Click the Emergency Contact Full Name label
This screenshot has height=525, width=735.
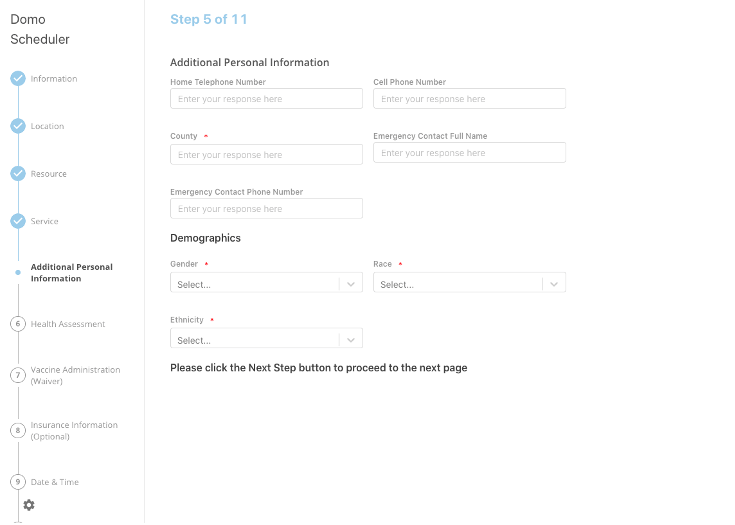(430, 136)
